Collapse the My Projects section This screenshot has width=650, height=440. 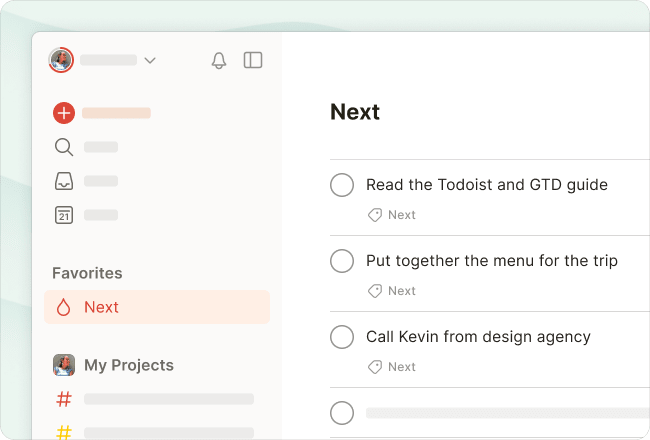coord(128,365)
